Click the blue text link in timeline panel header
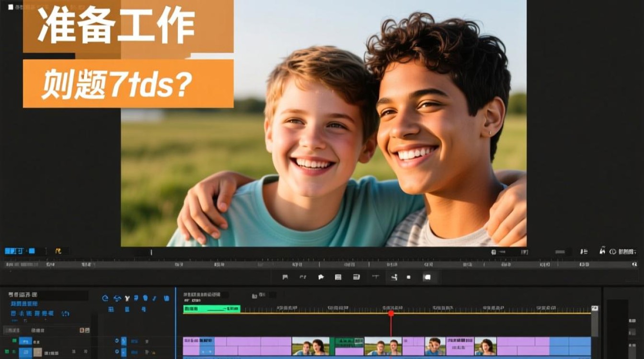The image size is (644, 359). tap(24, 304)
